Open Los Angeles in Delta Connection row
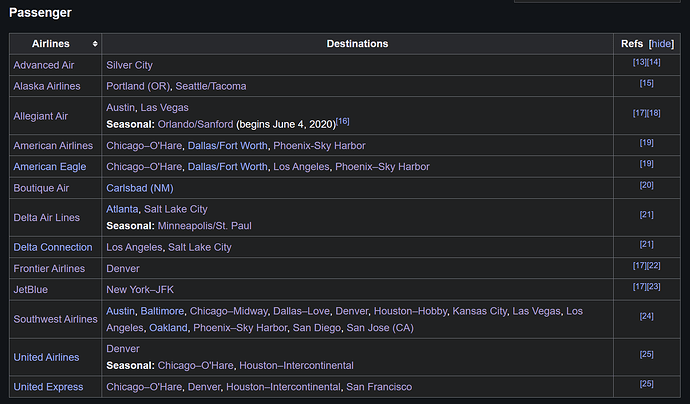 (x=134, y=247)
